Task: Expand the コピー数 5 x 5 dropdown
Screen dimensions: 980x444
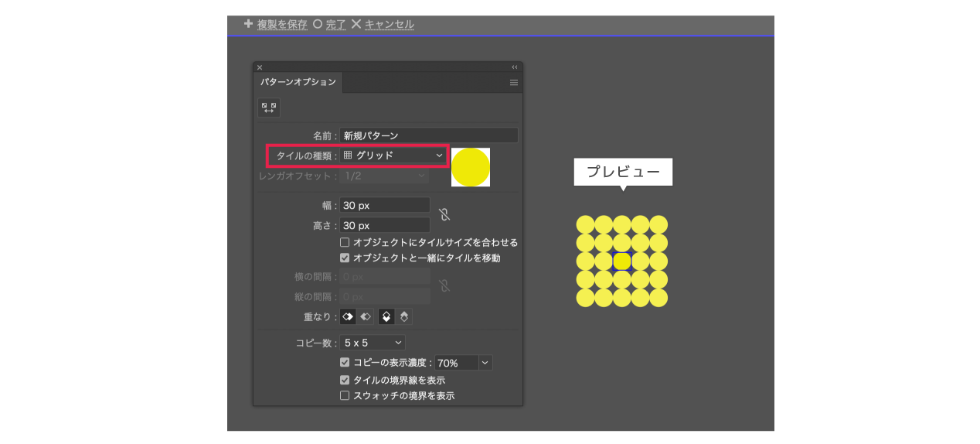Action: coord(373,342)
